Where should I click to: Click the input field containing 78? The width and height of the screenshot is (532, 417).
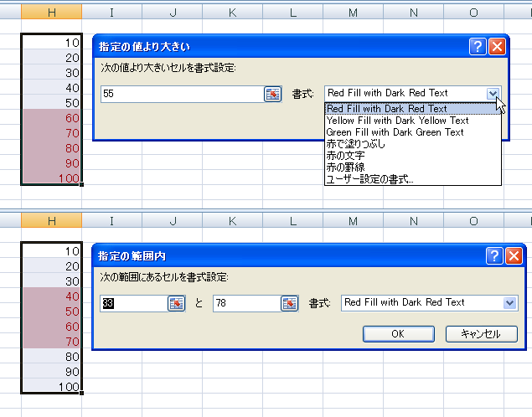click(x=245, y=303)
